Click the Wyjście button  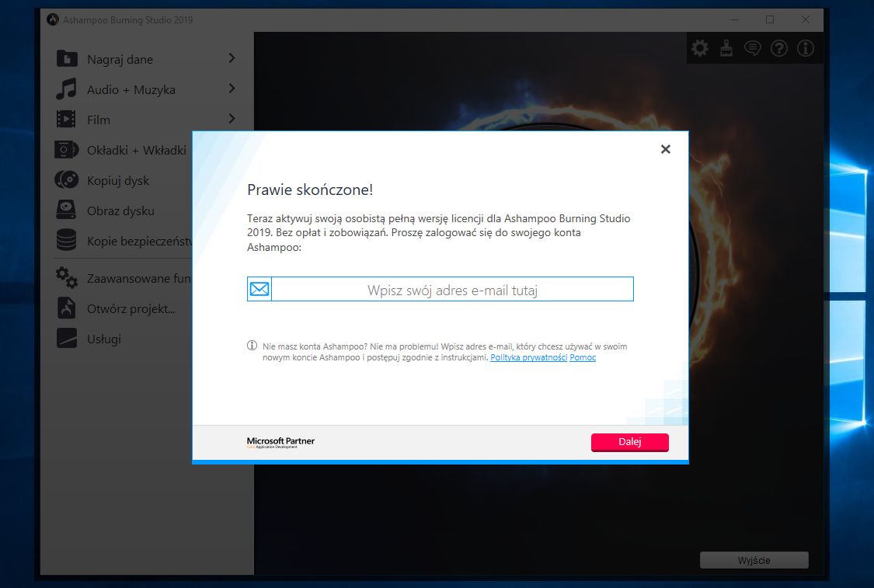pos(754,560)
